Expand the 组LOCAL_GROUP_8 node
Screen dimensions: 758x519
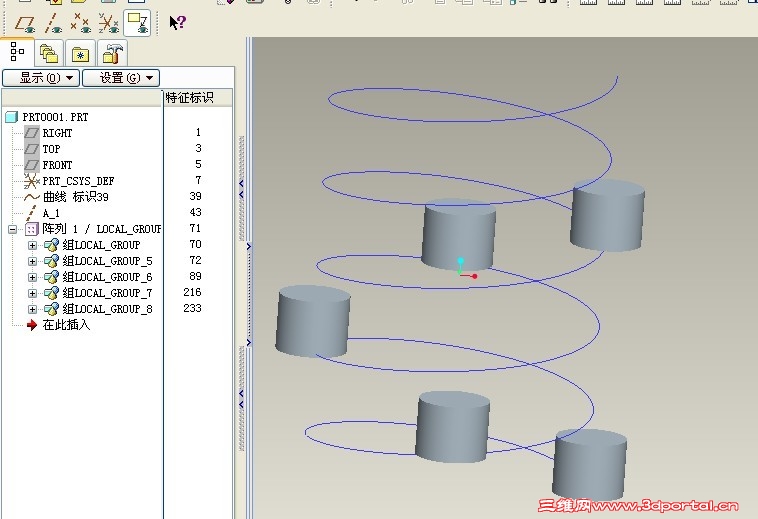tap(32, 309)
